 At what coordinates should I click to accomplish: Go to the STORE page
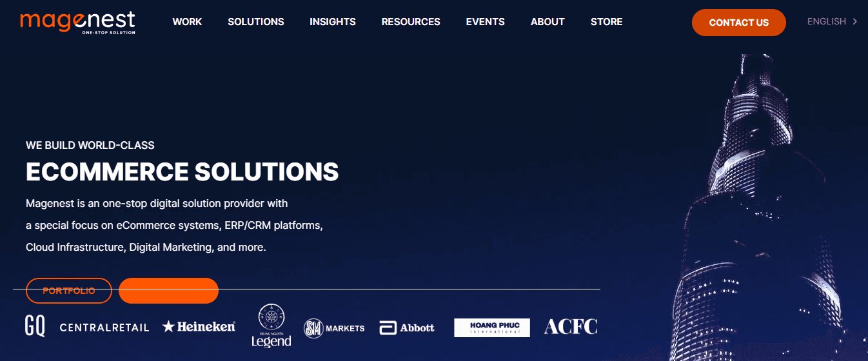[607, 22]
